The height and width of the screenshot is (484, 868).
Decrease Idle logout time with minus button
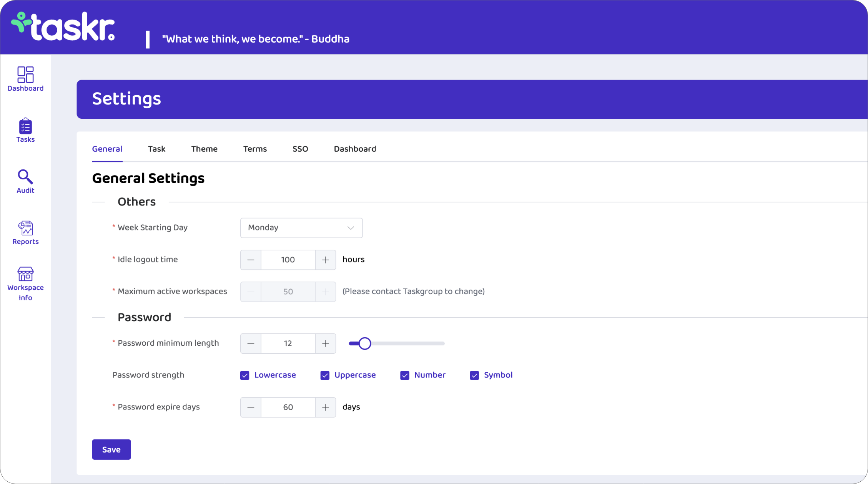(x=251, y=260)
